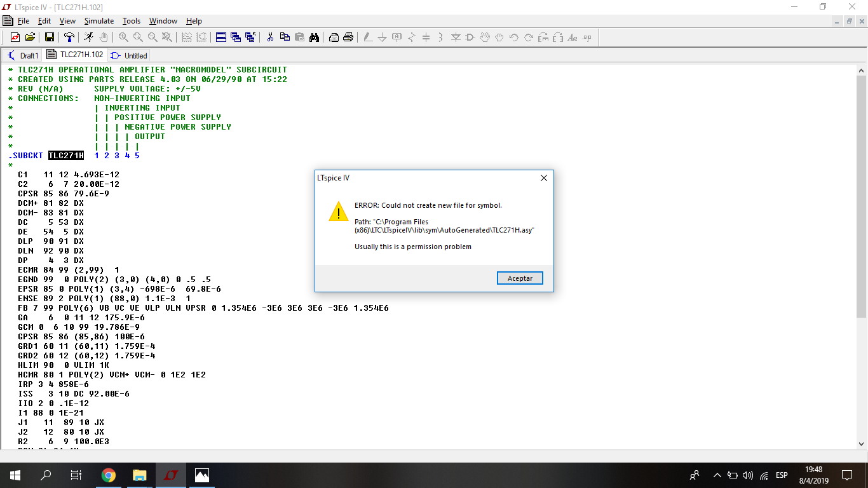The width and height of the screenshot is (868, 488).
Task: Cascade windows using the toolbar icon
Action: [236, 37]
